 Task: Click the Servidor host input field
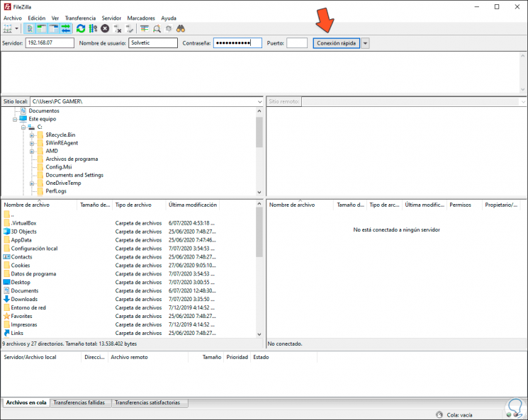point(50,42)
